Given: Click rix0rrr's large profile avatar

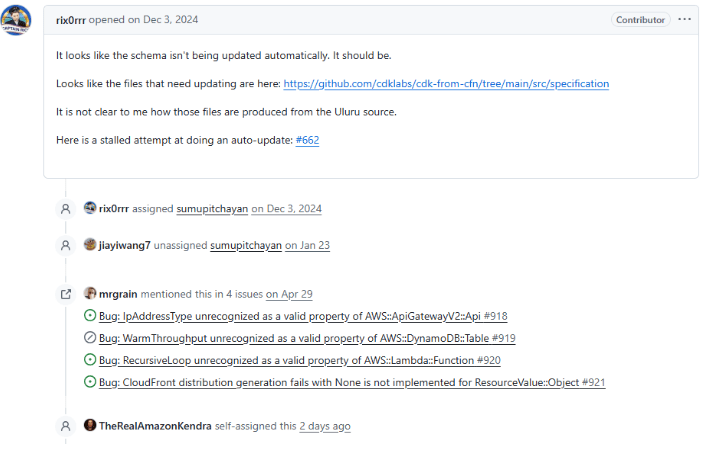Looking at the screenshot, I should (16, 20).
